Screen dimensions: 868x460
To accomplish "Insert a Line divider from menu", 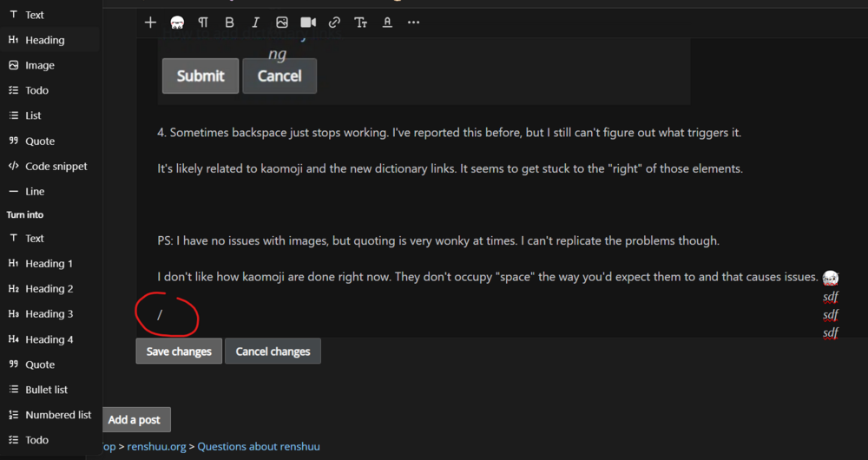I will coord(35,191).
